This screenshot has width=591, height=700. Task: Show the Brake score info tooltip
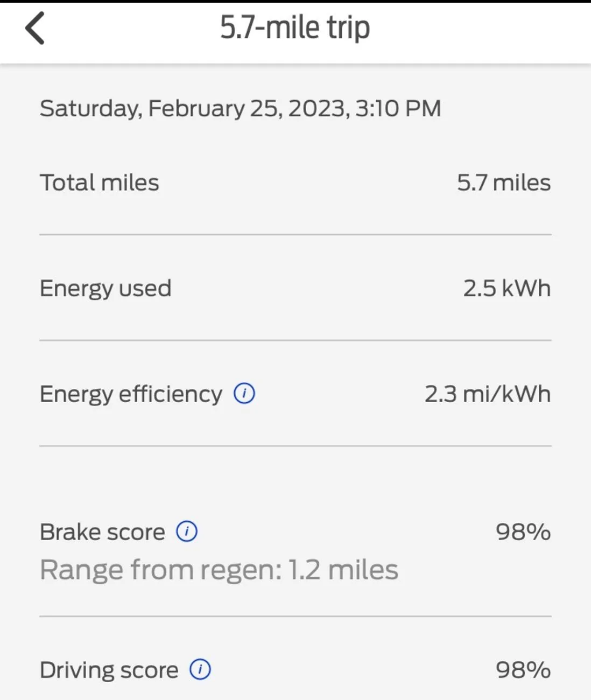[x=187, y=531]
